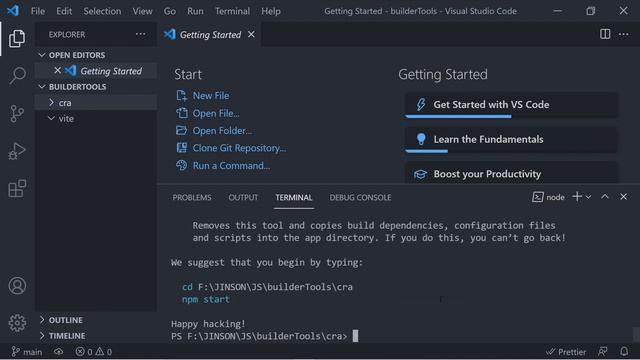This screenshot has width=640, height=360.
Task: Click the Learn the Fundamentals progress bar
Action: pos(426,151)
